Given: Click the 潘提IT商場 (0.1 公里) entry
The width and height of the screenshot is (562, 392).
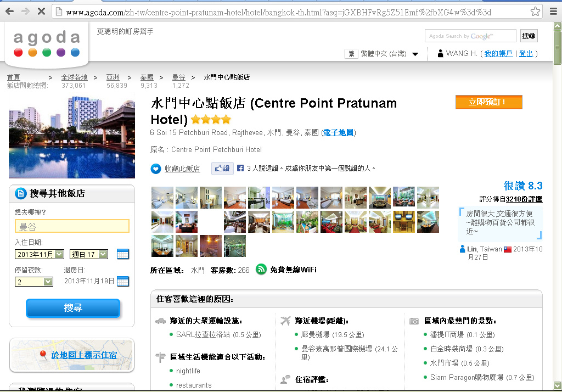Looking at the screenshot, I should 462,334.
